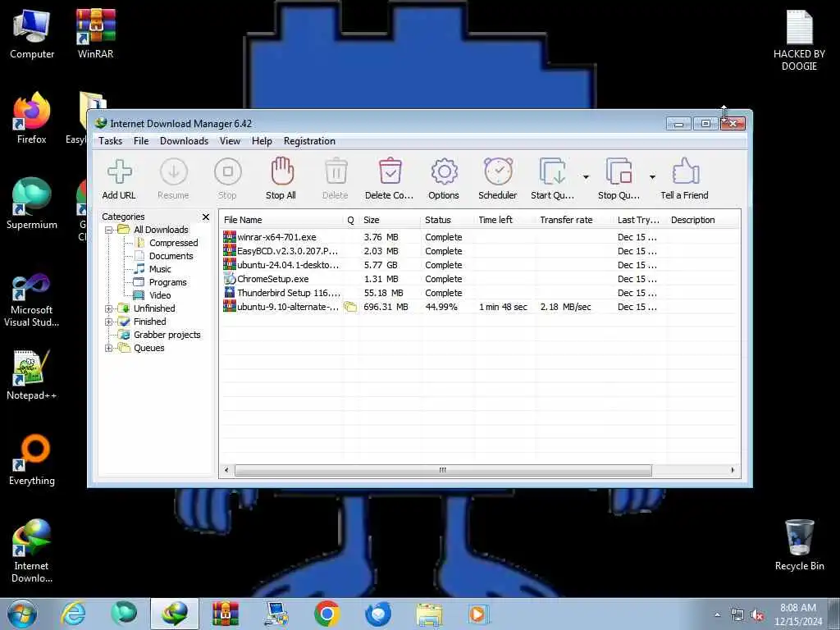Viewport: 840px width, 630px height.
Task: Open the Registration menu
Action: [x=309, y=141]
